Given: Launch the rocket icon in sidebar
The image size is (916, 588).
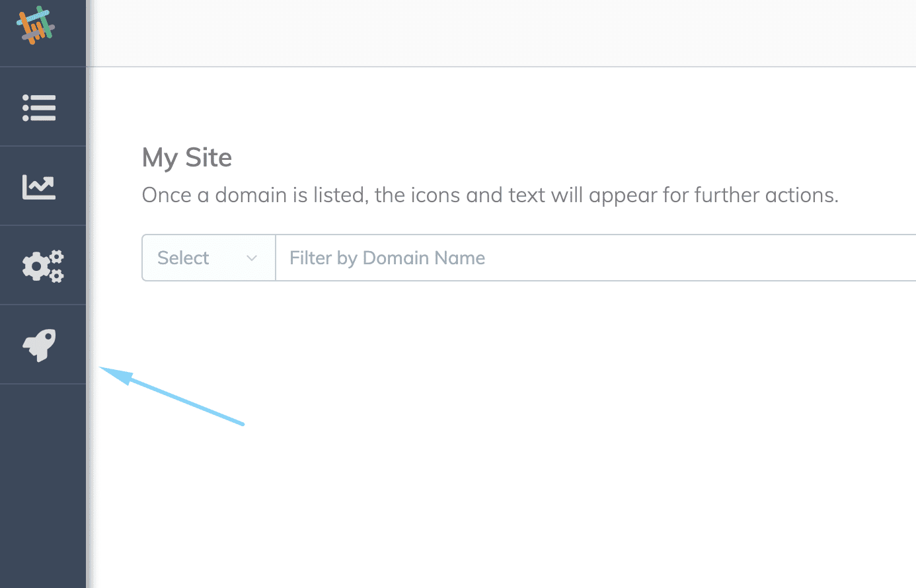Looking at the screenshot, I should (40, 345).
